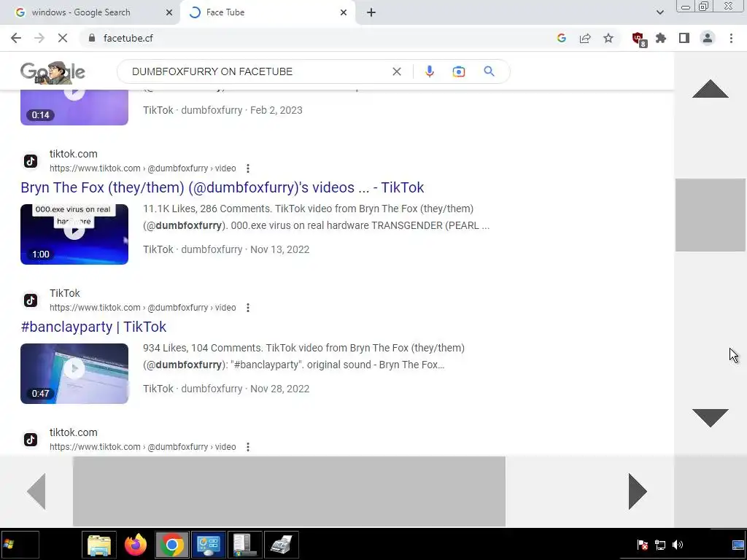Click the date text Nov 13, 2022
Screen dimensions: 747x560
click(x=279, y=249)
